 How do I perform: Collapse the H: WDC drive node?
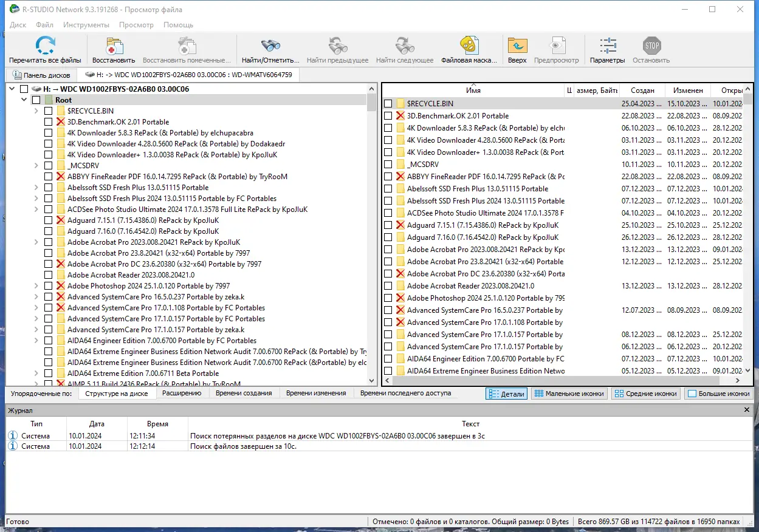coord(13,89)
